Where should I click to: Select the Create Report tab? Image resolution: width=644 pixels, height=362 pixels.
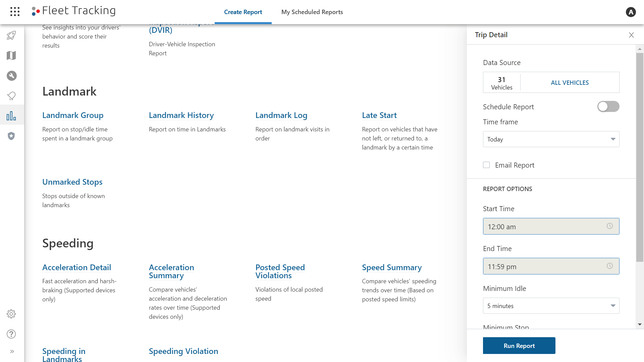[x=243, y=12]
